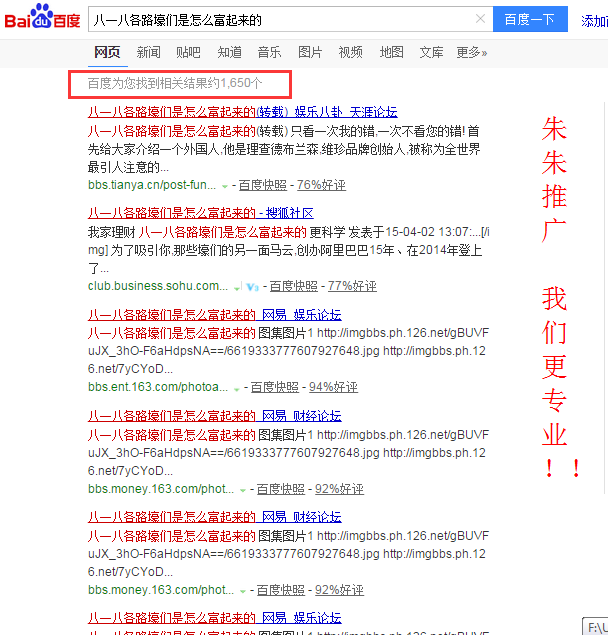608x635 pixels.
Task: Click the club.business.sohu.com... URL text
Action: click(x=158, y=286)
